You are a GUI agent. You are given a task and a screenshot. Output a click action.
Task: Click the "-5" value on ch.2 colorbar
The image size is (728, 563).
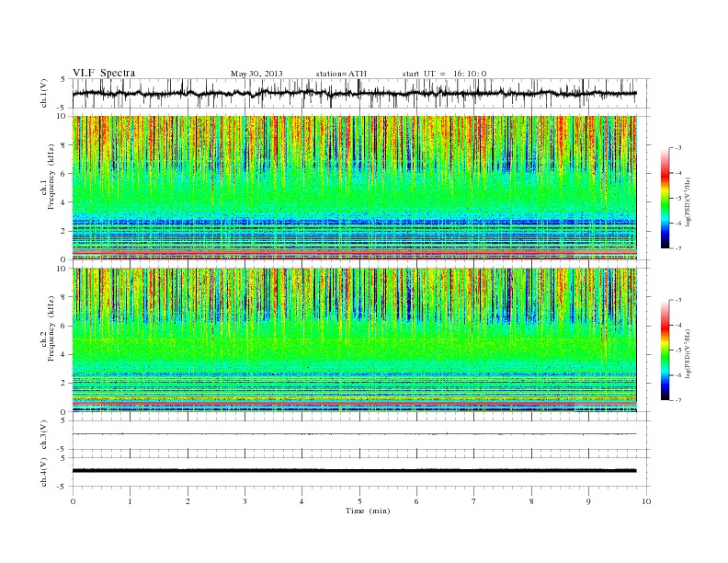pyautogui.click(x=678, y=350)
